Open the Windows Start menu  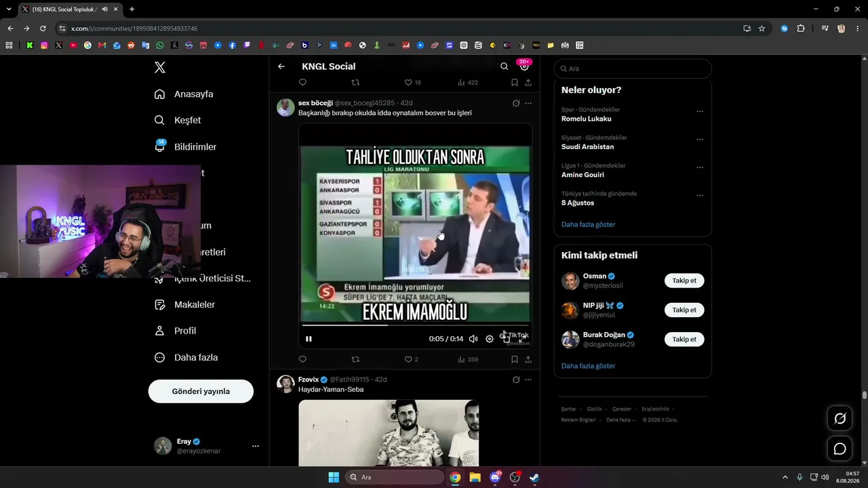coord(334,477)
